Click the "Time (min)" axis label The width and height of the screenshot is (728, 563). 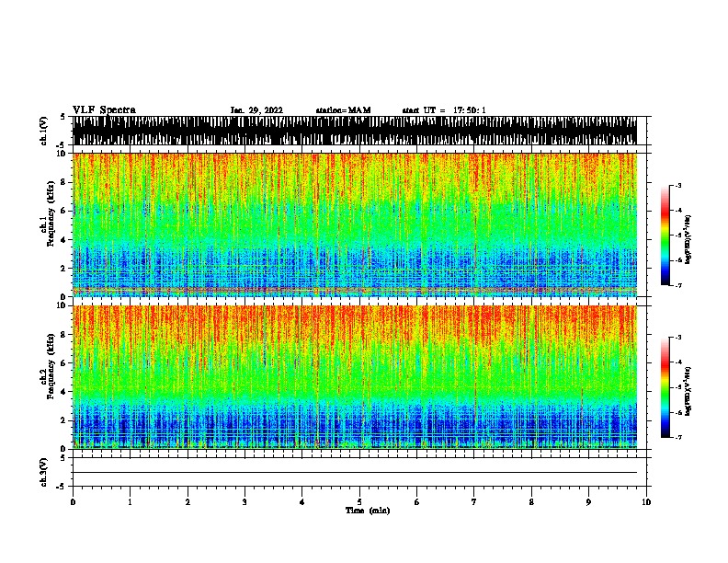coord(368,511)
